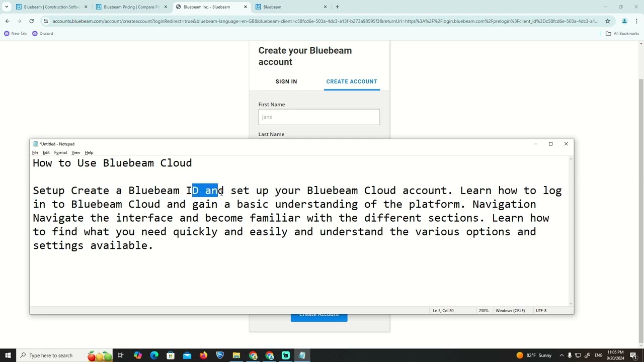Launch Copilot from the taskbar
This screenshot has width=644, height=362.
[137, 355]
